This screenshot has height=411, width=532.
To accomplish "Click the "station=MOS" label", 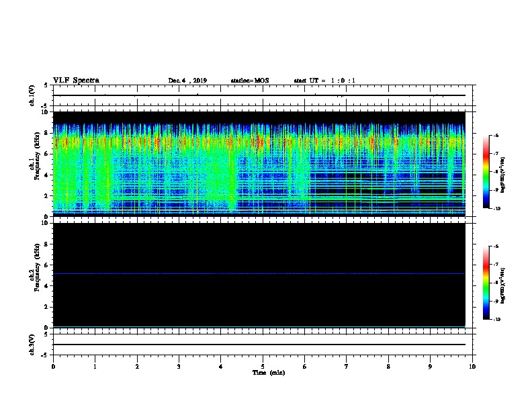I will tap(250, 81).
